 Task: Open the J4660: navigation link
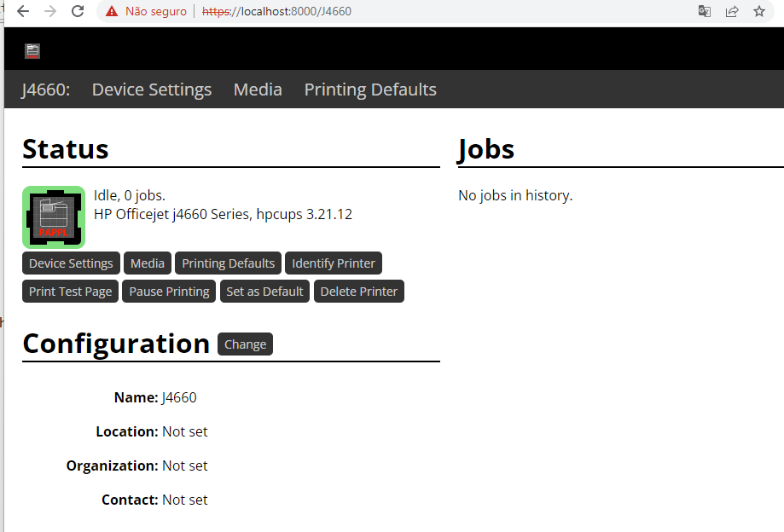(45, 90)
